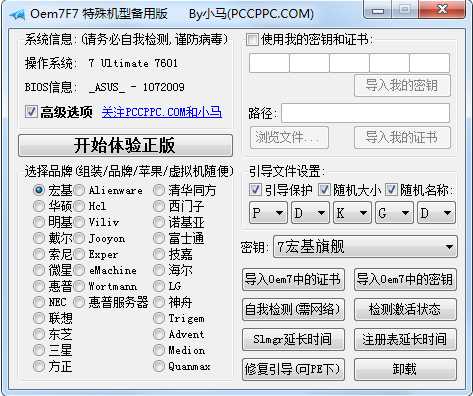The height and width of the screenshot is (396, 473).
Task: Pick the 清华同方 radio button
Action: pos(159,190)
